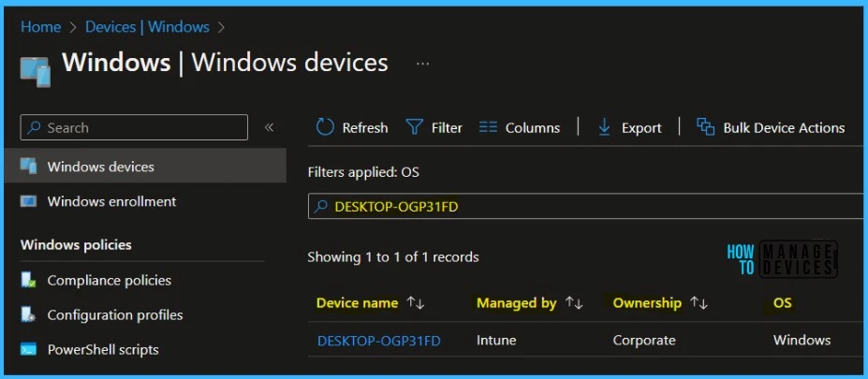Open DESKTOP-OGP31FD device link
Screen dimensions: 868x379
(x=379, y=341)
